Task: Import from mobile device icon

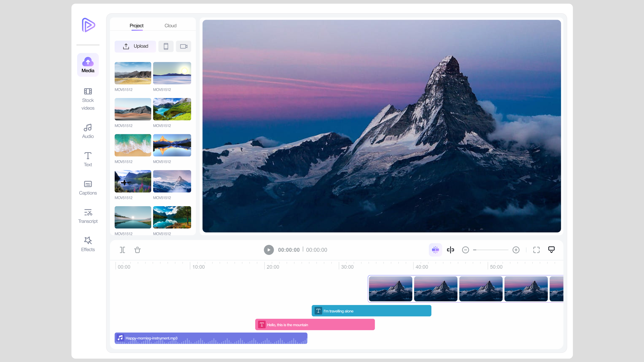Action: [166, 46]
